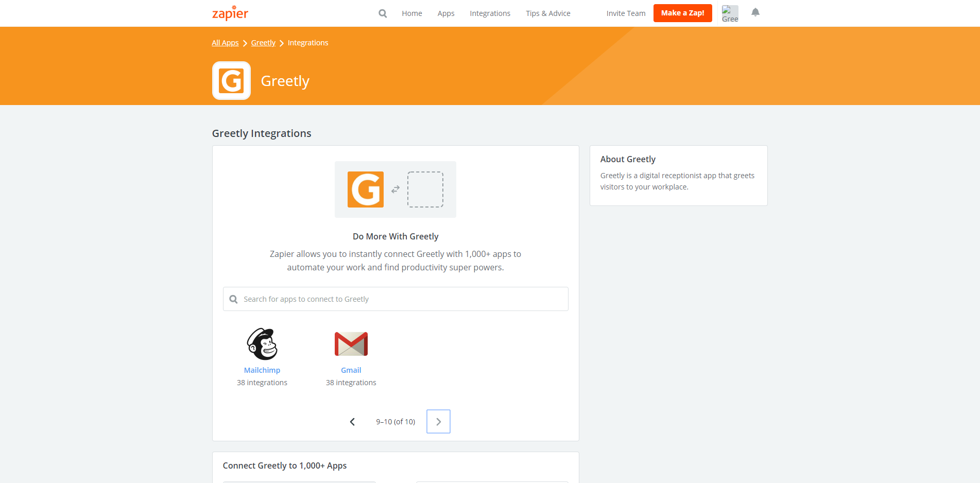
Task: Click the Greetly logo in orange header
Action: point(232,81)
